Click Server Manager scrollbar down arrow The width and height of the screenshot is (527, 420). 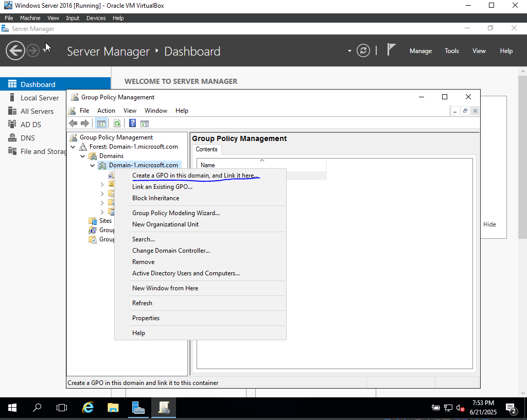[523, 393]
